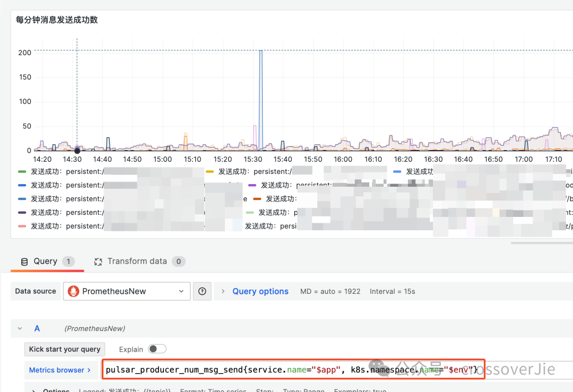
Task: Click the 14:20 time axis label
Action: click(x=42, y=159)
